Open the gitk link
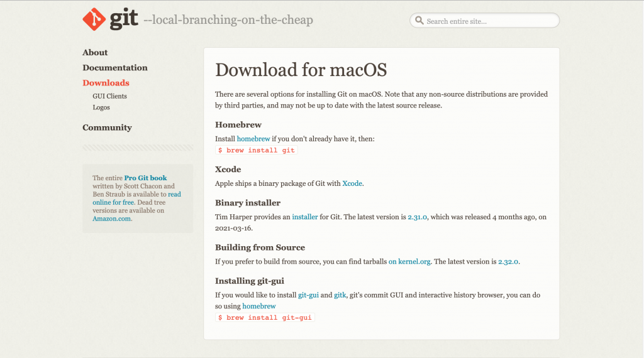Image resolution: width=644 pixels, height=358 pixels. pos(340,295)
